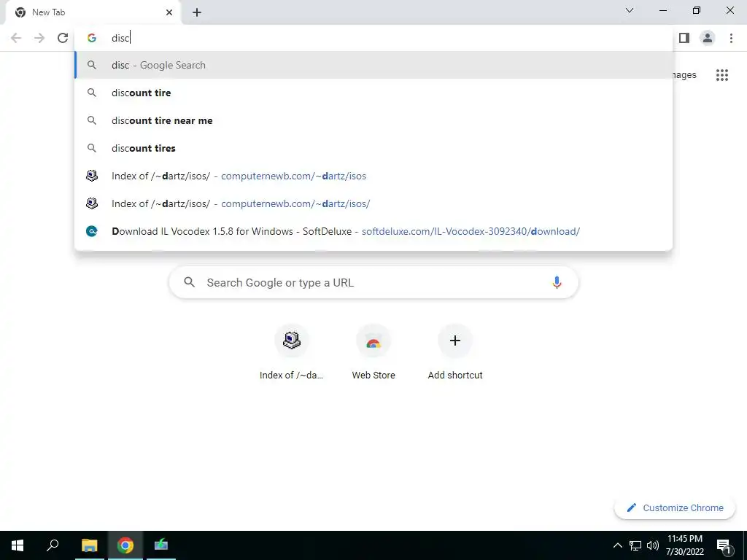Open the profile avatar icon
The height and width of the screenshot is (560, 747).
click(708, 38)
